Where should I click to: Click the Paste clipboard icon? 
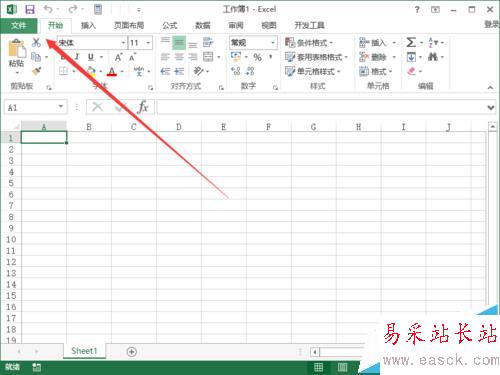click(17, 48)
